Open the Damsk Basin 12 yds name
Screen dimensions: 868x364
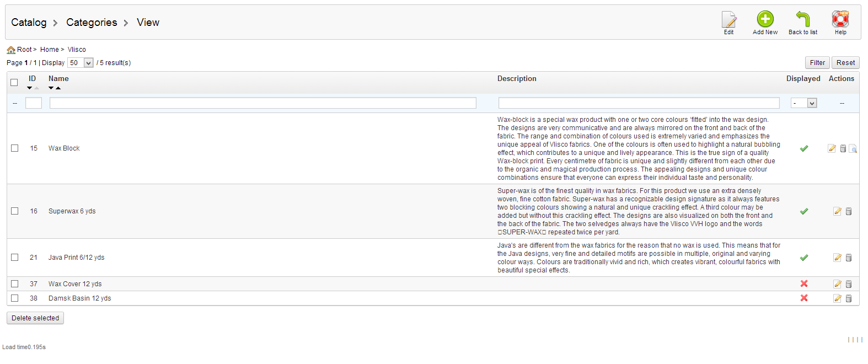pos(80,298)
